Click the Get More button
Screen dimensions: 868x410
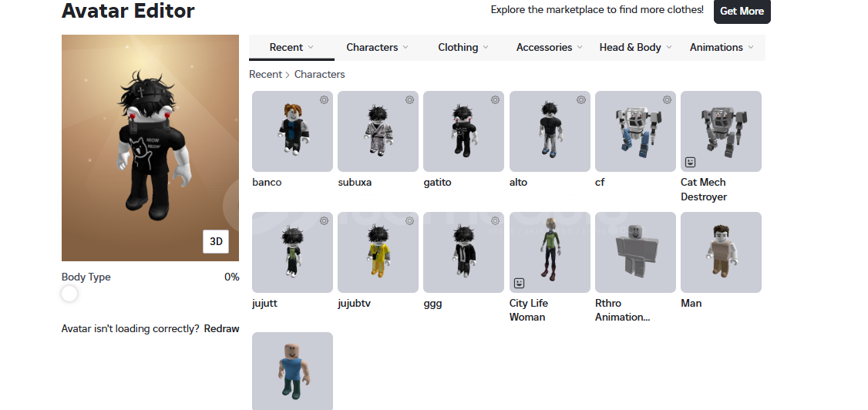[x=742, y=11]
